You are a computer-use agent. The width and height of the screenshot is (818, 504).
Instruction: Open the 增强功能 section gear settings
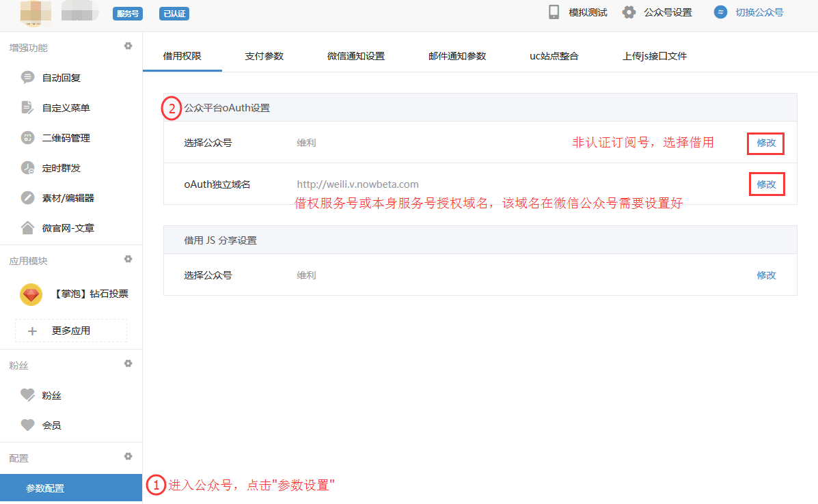[x=128, y=46]
